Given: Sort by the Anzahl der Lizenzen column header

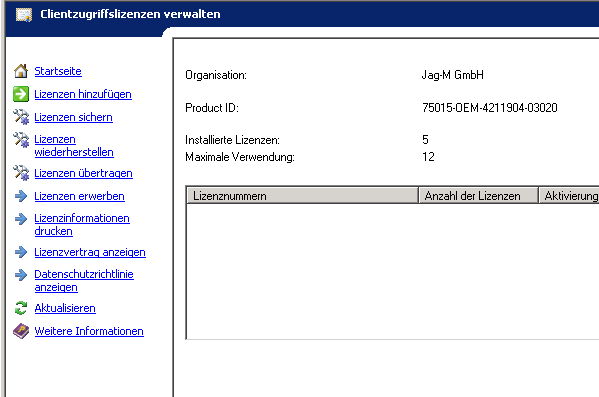Looking at the screenshot, I should (x=478, y=196).
